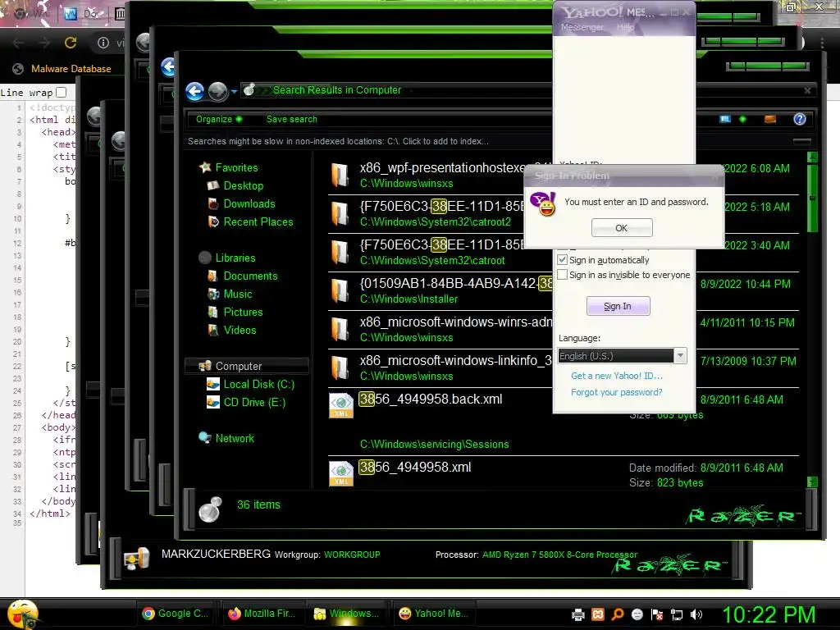Click scroll down arrow of results list
Screen dimensions: 840x630
pyautogui.click(x=812, y=482)
